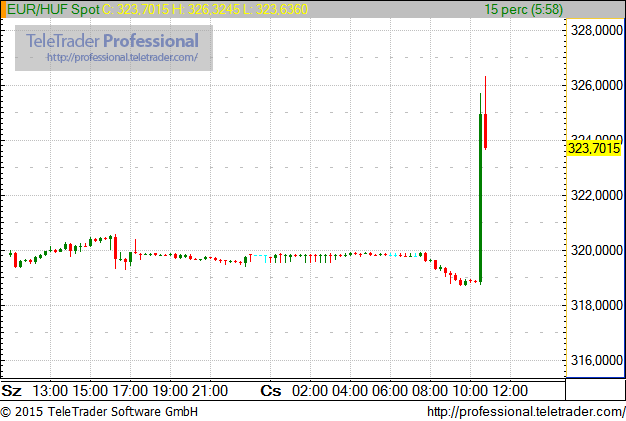Screen dimensions: 626x421
Task: Click the high value H: 326,3245
Action: pyautogui.click(x=206, y=9)
